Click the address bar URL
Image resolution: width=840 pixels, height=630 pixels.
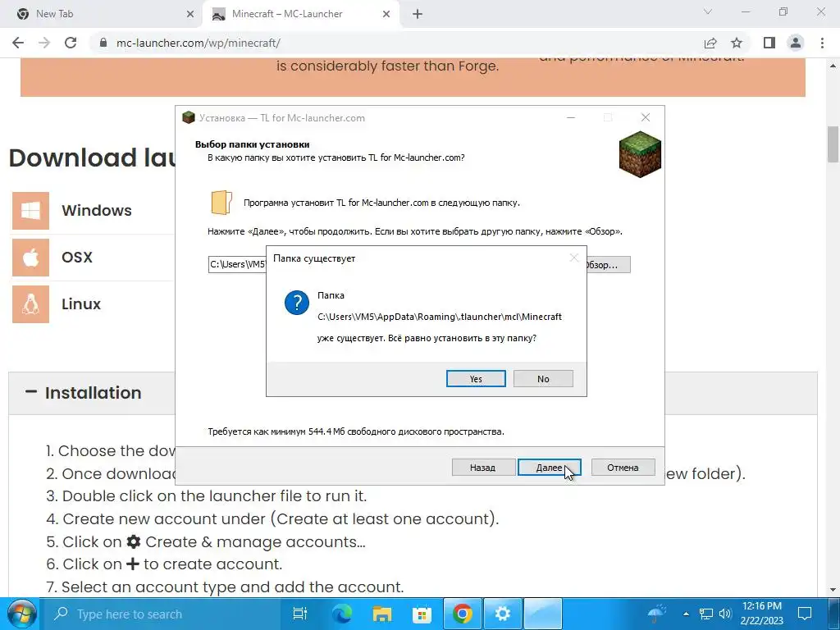[x=199, y=43]
